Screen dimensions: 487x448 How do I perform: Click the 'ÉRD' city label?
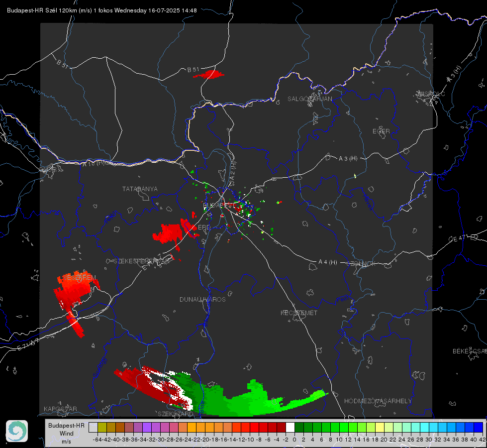[204, 227]
